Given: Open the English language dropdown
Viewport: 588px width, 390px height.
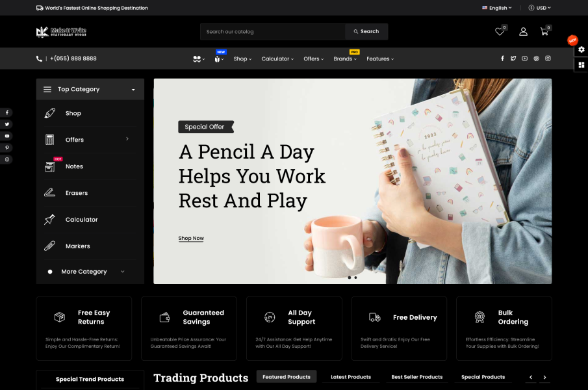Looking at the screenshot, I should coord(496,8).
